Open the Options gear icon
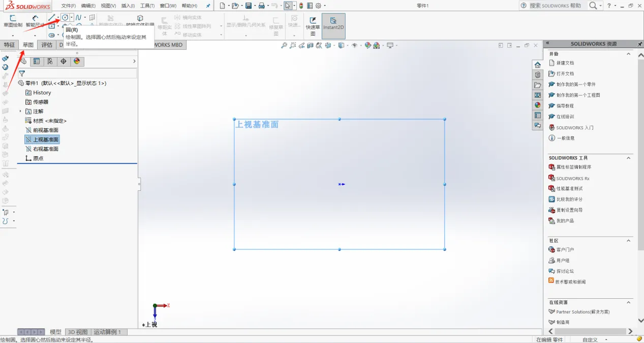 [319, 6]
